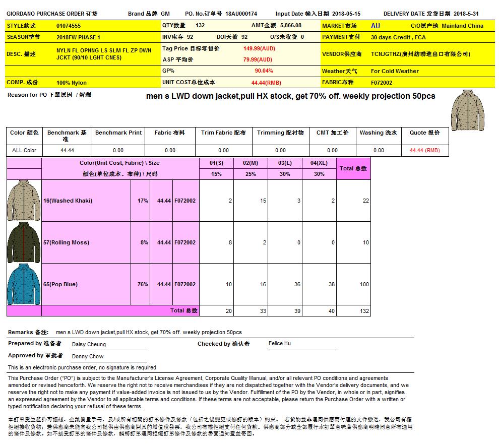
Task: Click the Washed Khaki jacket thumbnail in table
Action: click(x=24, y=201)
